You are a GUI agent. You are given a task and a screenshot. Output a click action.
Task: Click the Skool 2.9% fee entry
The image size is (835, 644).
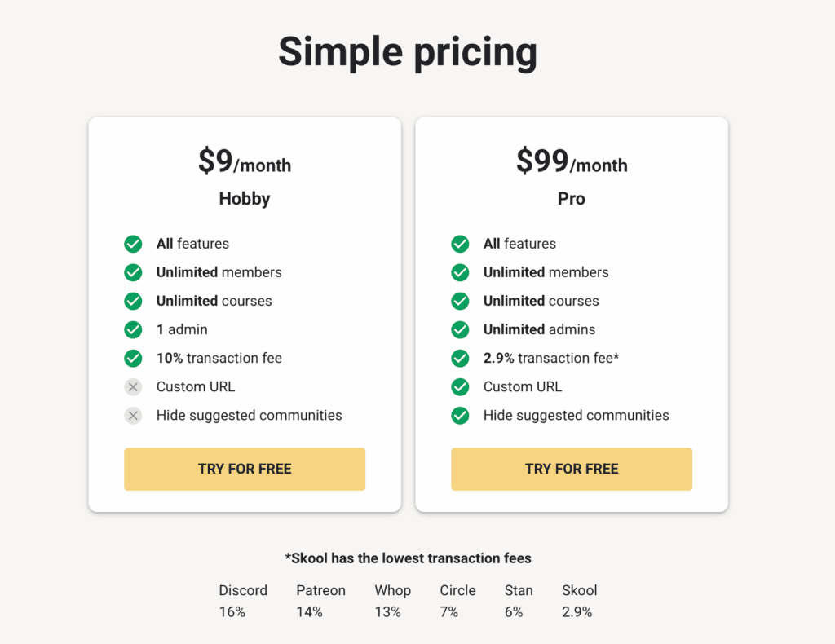(x=580, y=602)
